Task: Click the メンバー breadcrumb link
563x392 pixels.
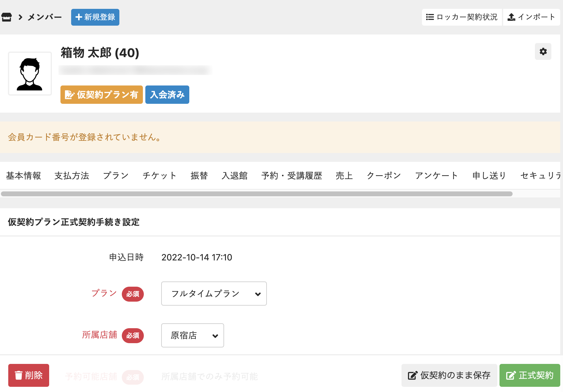Action: (x=45, y=17)
